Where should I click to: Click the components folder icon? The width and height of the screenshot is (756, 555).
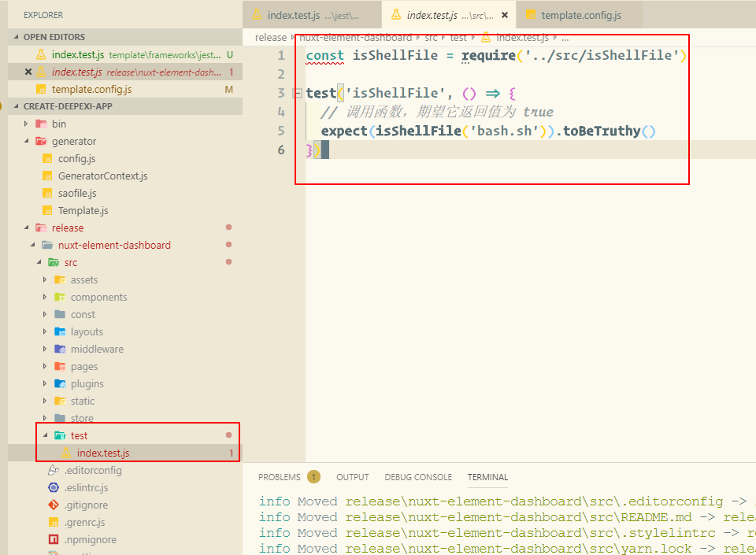pos(59,298)
